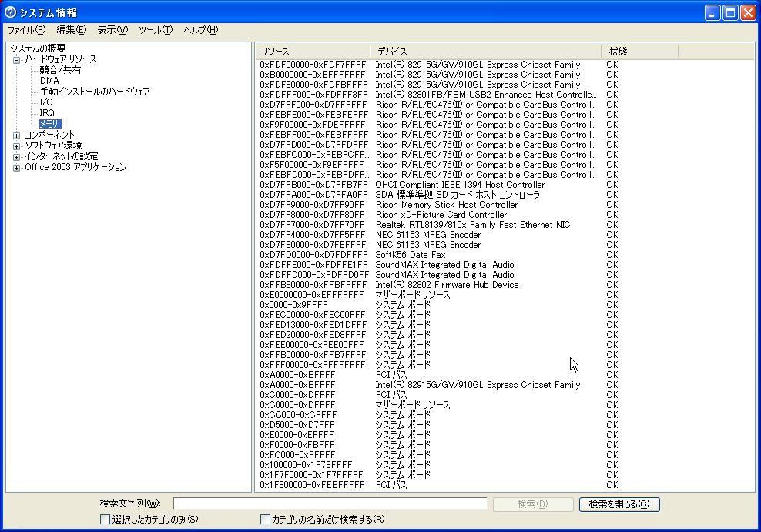Sort by the リソース column header
Viewport: 761px width, 532px height.
click(312, 52)
